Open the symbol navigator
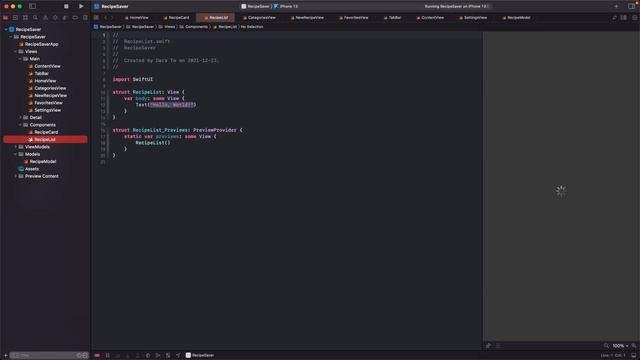Viewport: 640px width, 360px height. click(x=25, y=18)
